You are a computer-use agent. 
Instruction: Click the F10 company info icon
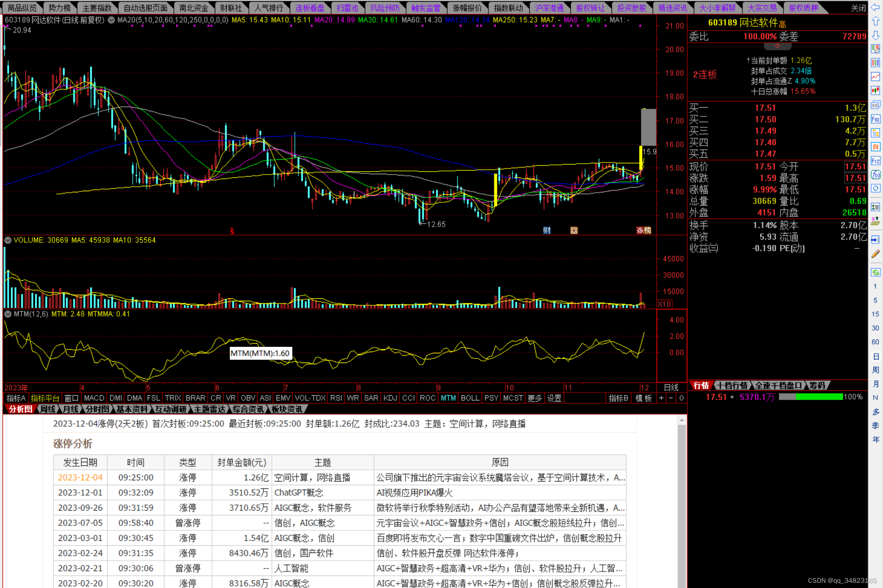pos(875,119)
